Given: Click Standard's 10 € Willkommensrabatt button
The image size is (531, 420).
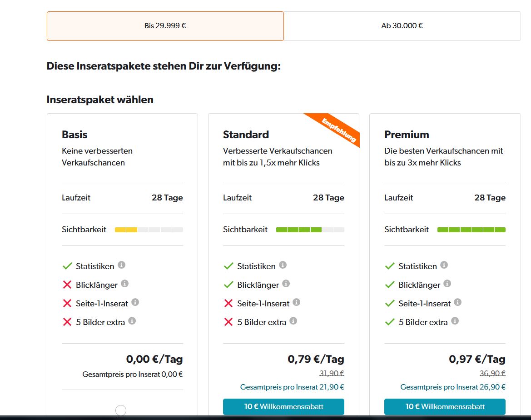Looking at the screenshot, I should tap(283, 406).
